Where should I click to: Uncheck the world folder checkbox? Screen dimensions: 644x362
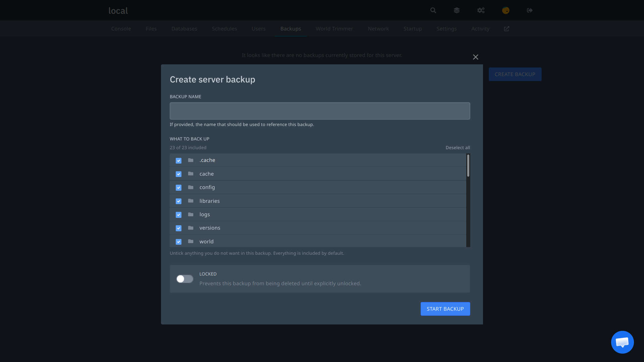178,242
